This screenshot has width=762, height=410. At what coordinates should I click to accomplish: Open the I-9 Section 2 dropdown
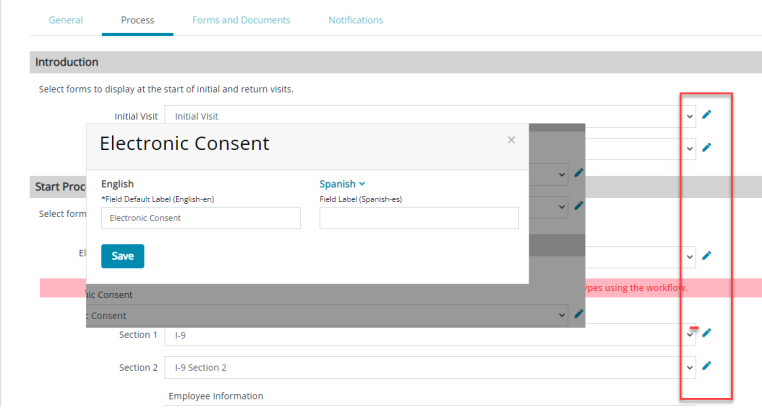click(690, 367)
